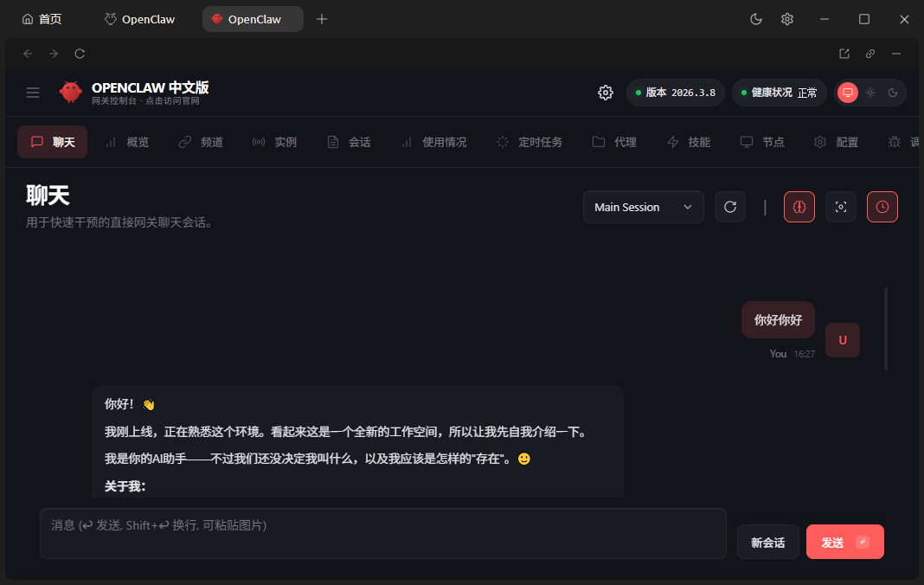Click the 你好你好 message bubble

(x=778, y=320)
